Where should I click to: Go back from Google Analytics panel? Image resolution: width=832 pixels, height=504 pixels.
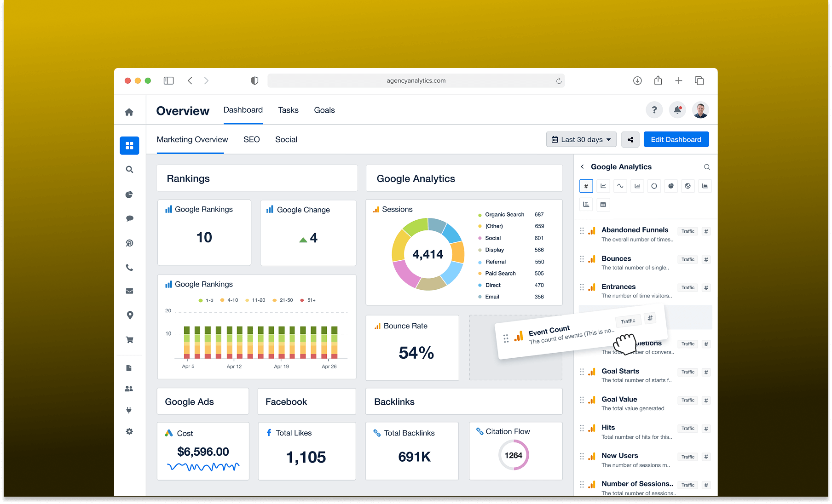click(582, 167)
